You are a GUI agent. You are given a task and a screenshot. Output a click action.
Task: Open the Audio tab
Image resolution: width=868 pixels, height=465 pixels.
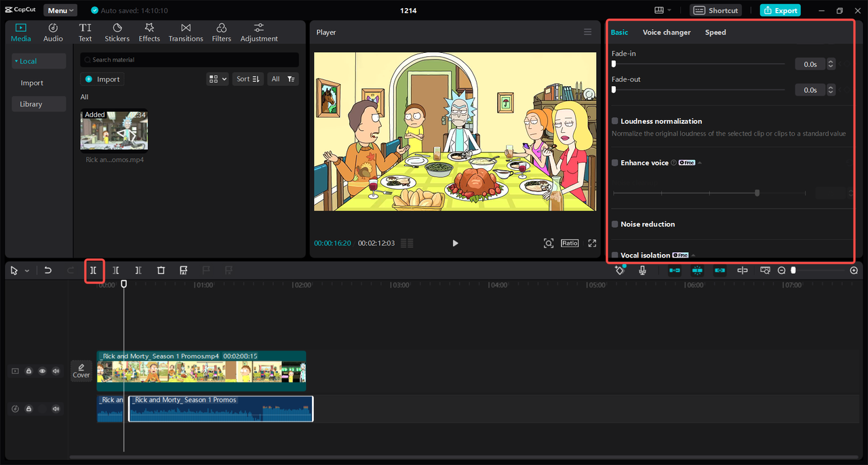53,33
